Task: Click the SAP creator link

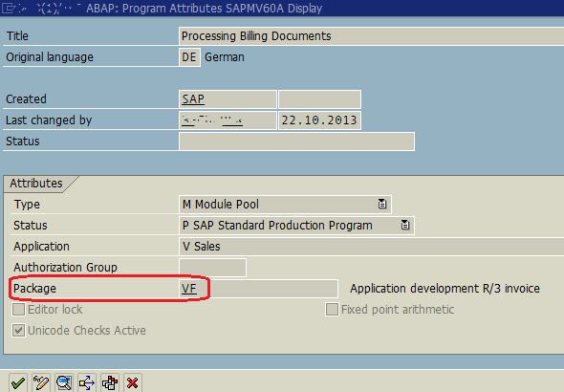Action: tap(193, 98)
